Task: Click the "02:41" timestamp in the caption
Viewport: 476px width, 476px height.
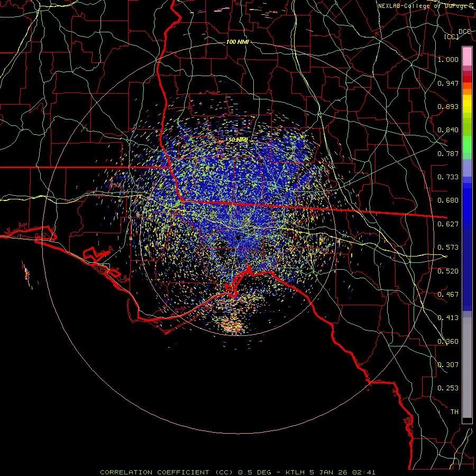Action: 364,472
